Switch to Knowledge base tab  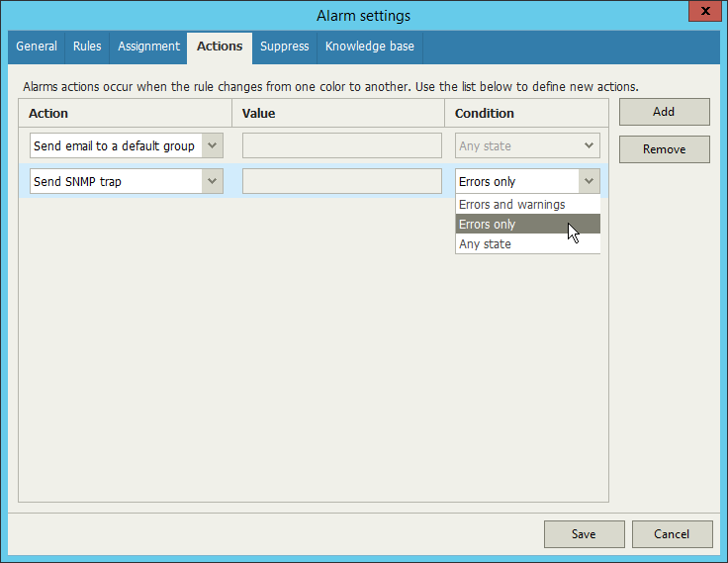click(370, 47)
